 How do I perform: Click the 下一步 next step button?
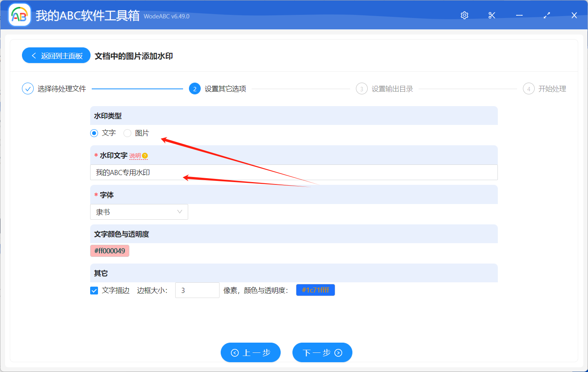[x=322, y=352]
